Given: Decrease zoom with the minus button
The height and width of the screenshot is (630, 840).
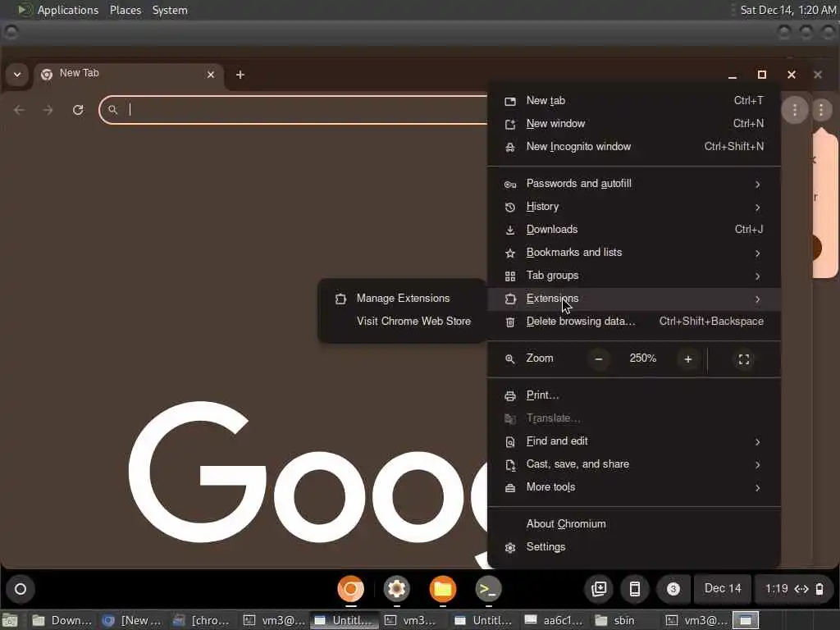Looking at the screenshot, I should 599,359.
